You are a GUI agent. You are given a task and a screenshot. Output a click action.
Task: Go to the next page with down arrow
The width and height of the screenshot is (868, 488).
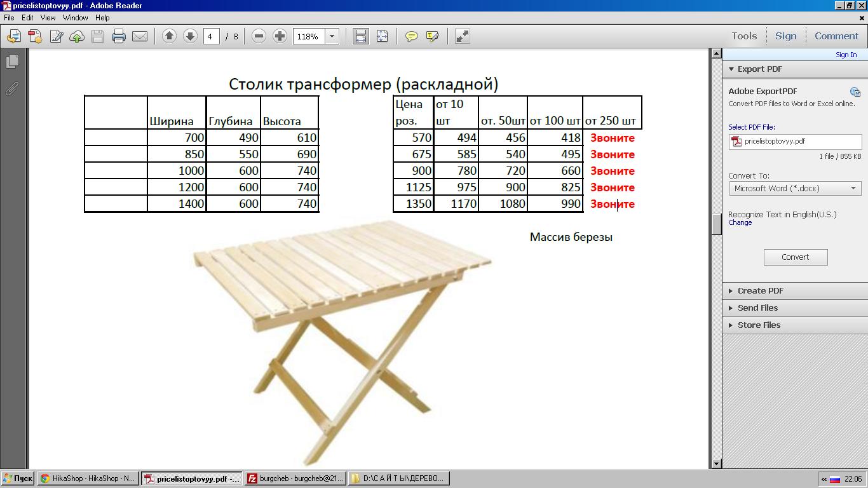pyautogui.click(x=190, y=36)
